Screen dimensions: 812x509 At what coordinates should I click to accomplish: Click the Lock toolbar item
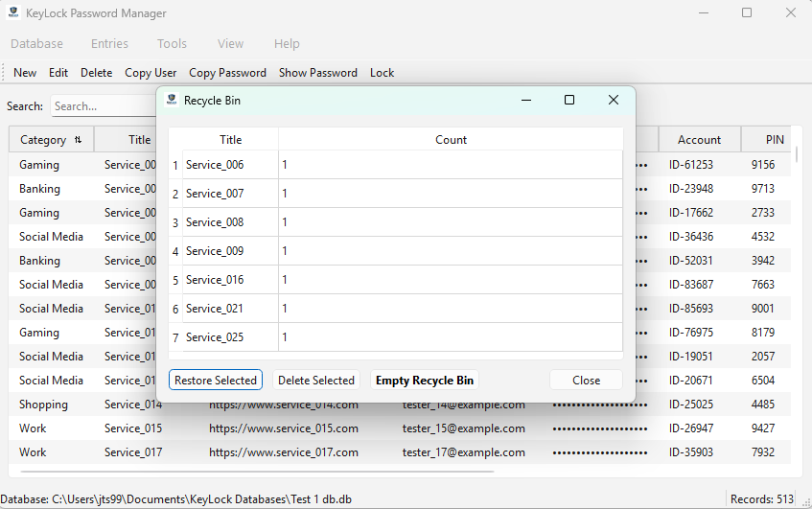click(x=382, y=73)
